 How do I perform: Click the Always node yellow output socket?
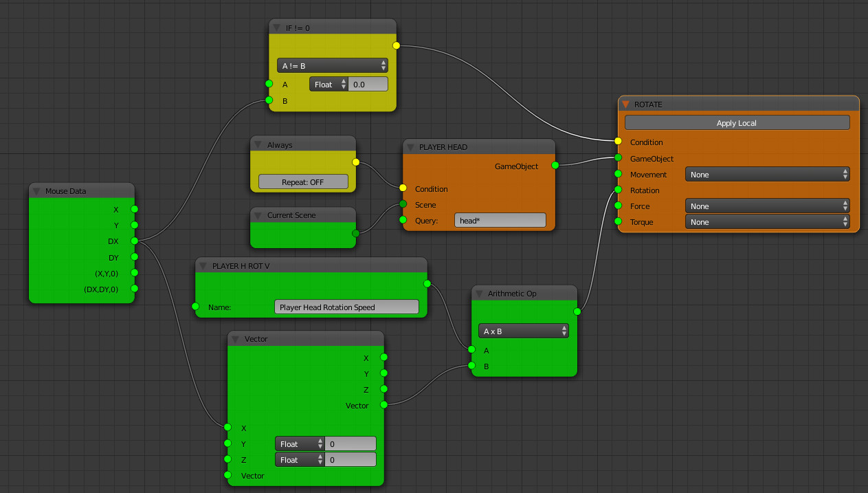click(356, 162)
